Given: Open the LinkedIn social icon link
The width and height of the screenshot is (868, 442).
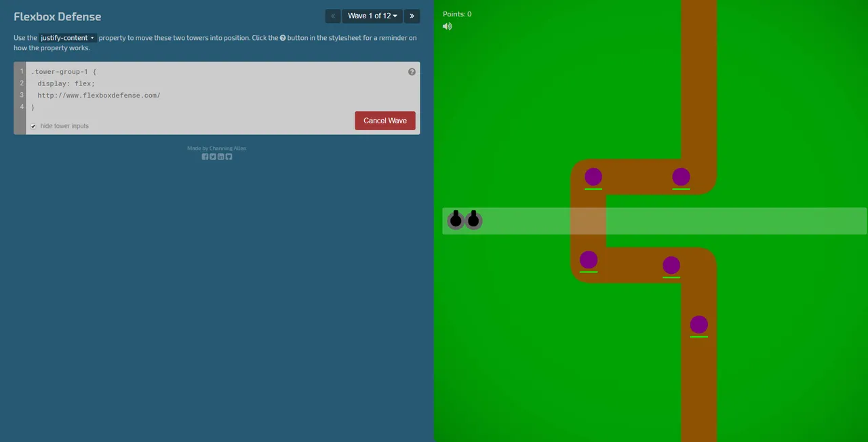Looking at the screenshot, I should 221,157.
